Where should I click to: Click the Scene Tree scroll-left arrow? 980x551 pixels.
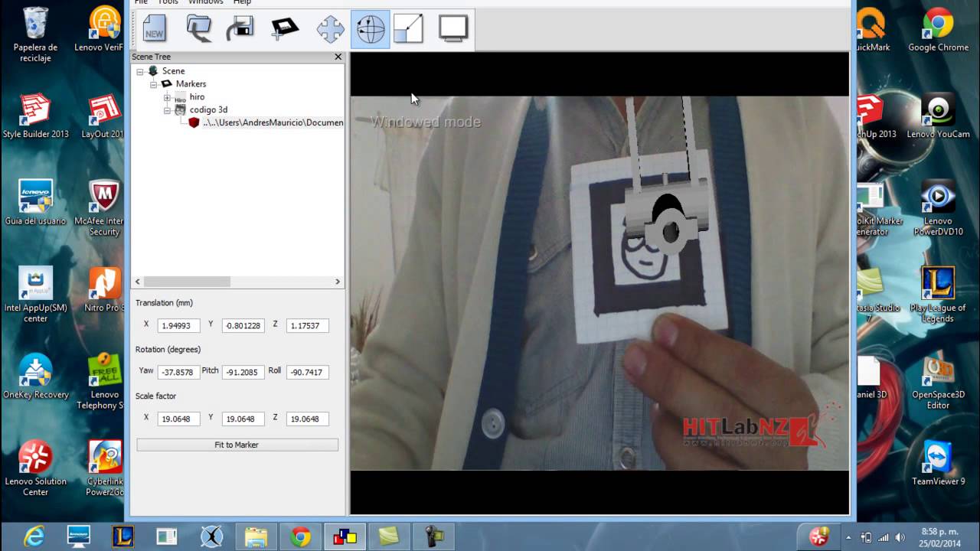[138, 282]
